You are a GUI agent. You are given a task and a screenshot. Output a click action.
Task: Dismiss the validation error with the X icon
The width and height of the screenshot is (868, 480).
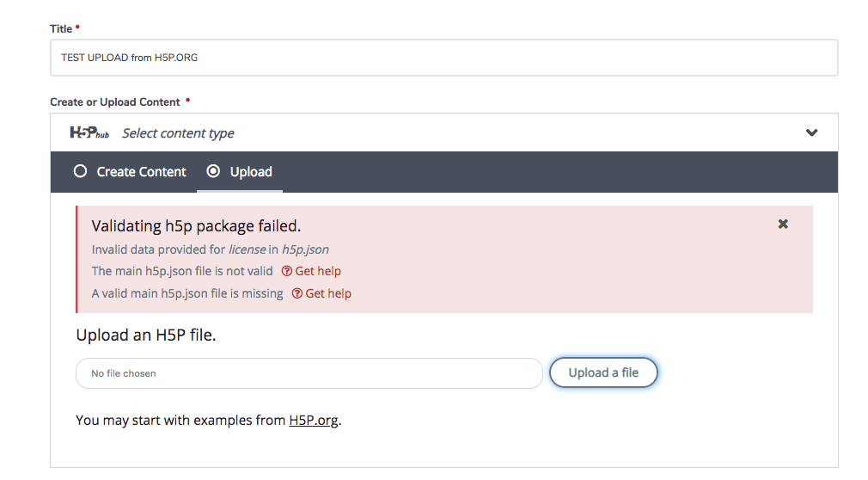(x=783, y=224)
